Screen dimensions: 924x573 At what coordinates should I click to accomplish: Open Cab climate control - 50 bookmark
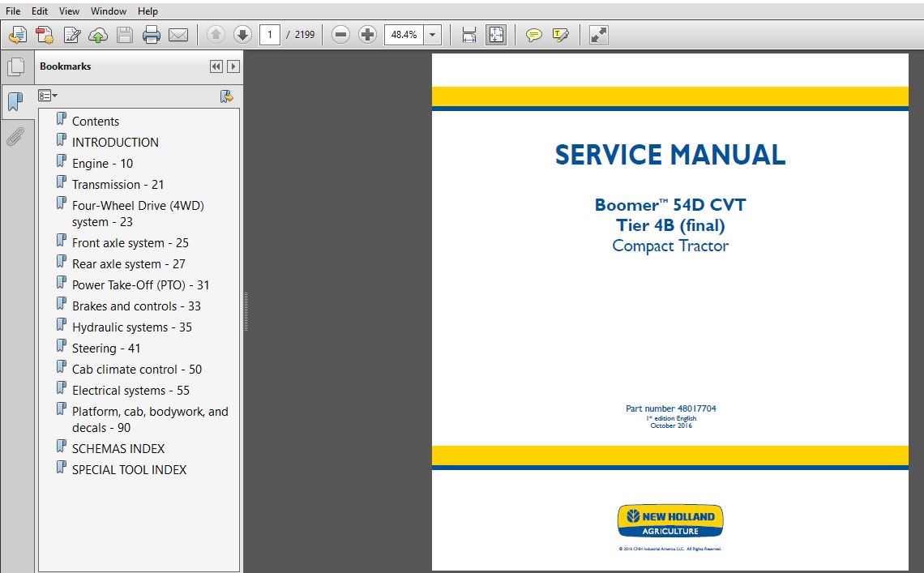pyautogui.click(x=137, y=370)
